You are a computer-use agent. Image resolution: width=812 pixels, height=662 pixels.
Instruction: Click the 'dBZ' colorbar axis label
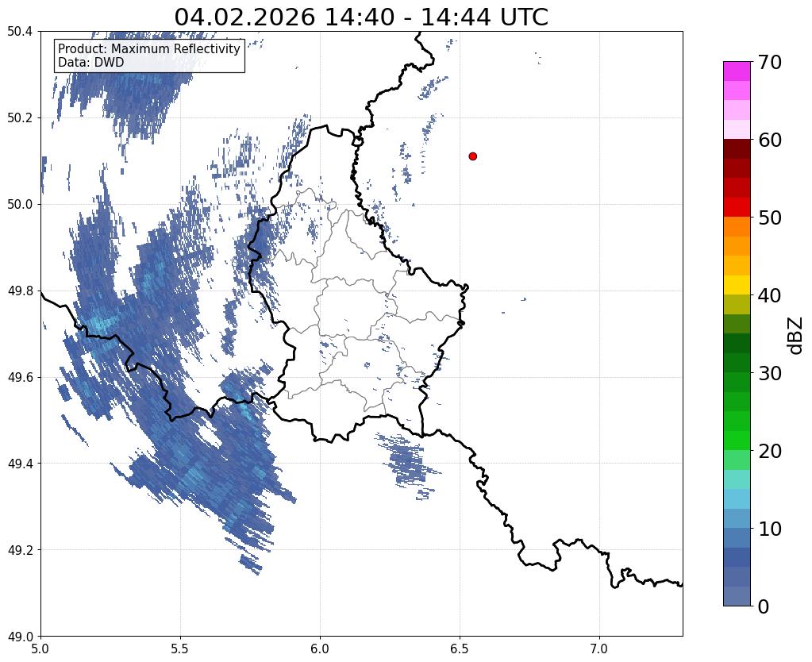[x=796, y=336]
